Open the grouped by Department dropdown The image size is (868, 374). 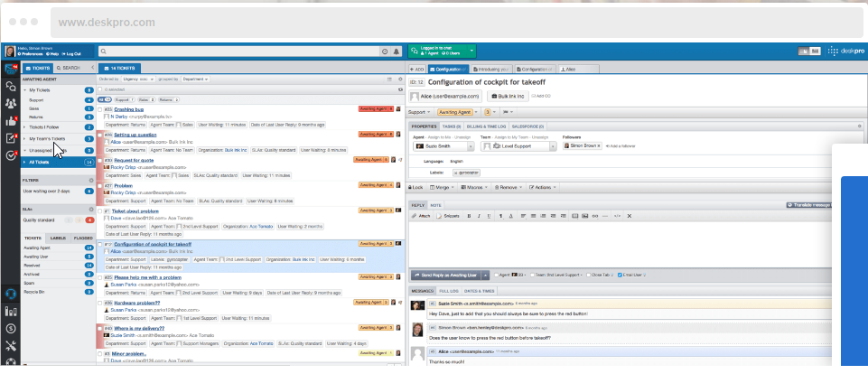[193, 79]
